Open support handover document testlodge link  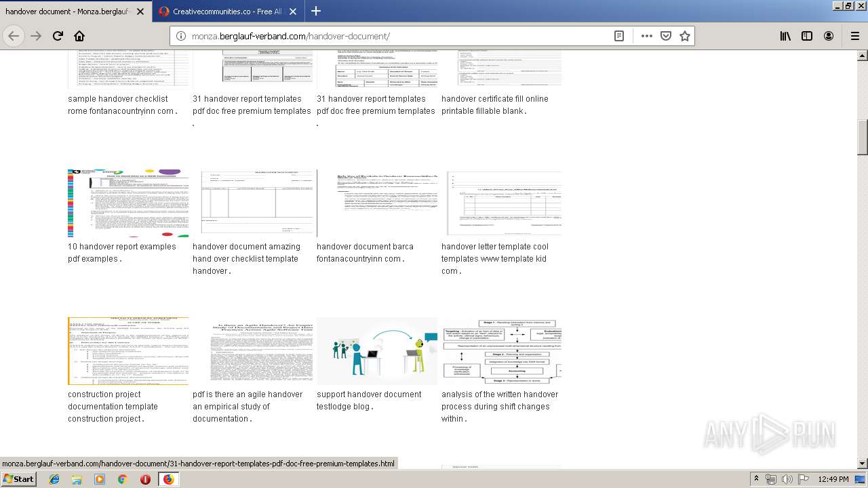click(x=369, y=401)
